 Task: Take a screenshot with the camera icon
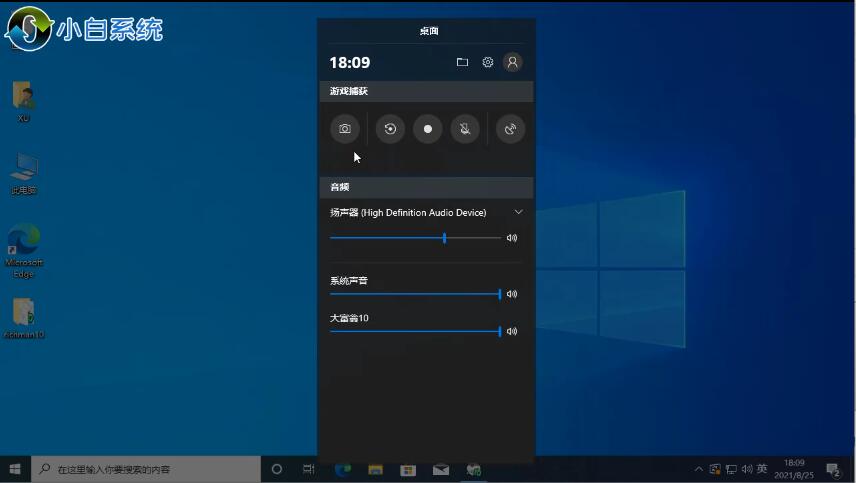(345, 129)
